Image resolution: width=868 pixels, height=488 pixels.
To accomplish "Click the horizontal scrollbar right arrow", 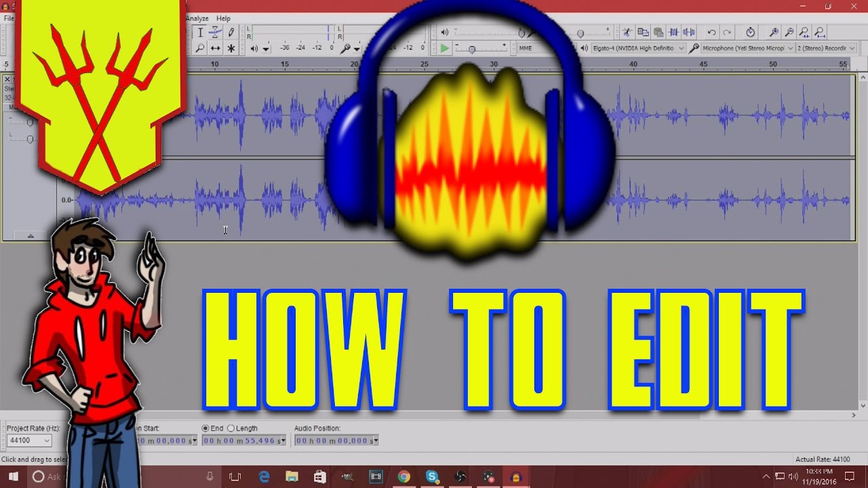I will pyautogui.click(x=853, y=415).
